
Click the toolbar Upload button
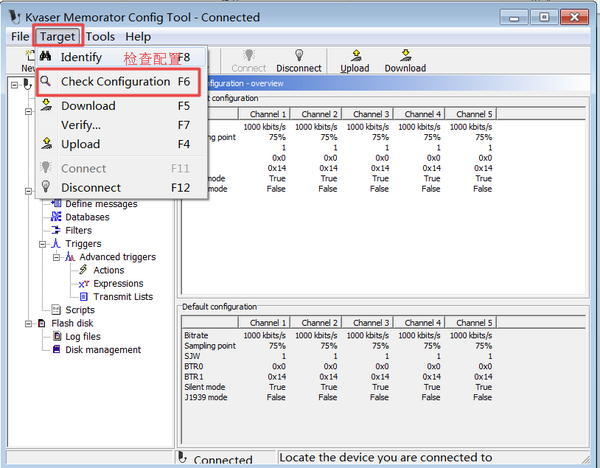[x=355, y=60]
